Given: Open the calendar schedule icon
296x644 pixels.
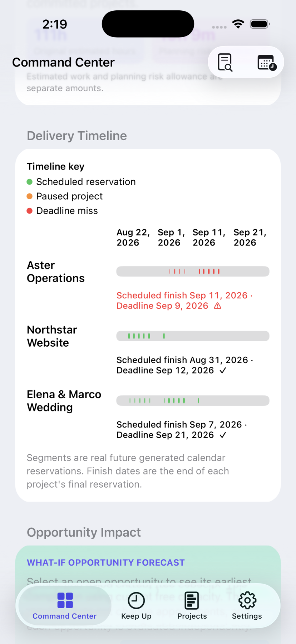Looking at the screenshot, I should (x=267, y=62).
